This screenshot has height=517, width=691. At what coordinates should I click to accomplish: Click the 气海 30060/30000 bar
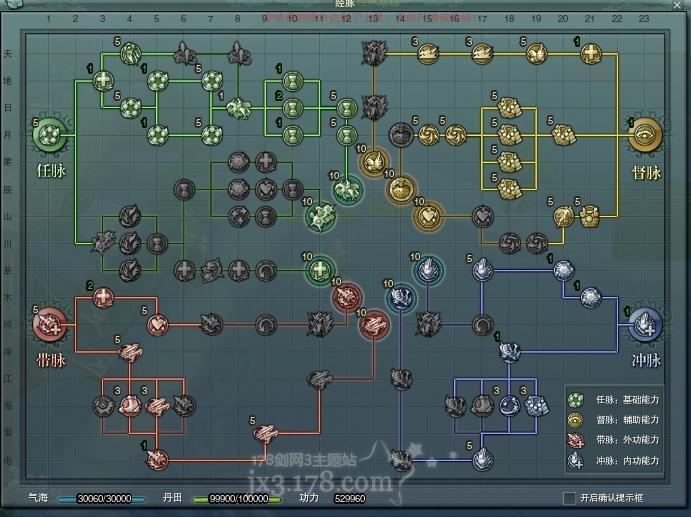coord(101,498)
